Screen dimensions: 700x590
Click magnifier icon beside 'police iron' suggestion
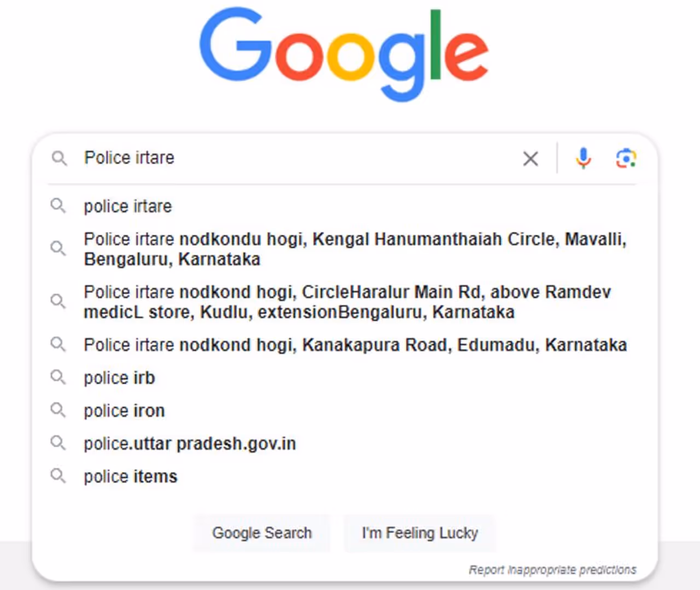(x=58, y=410)
